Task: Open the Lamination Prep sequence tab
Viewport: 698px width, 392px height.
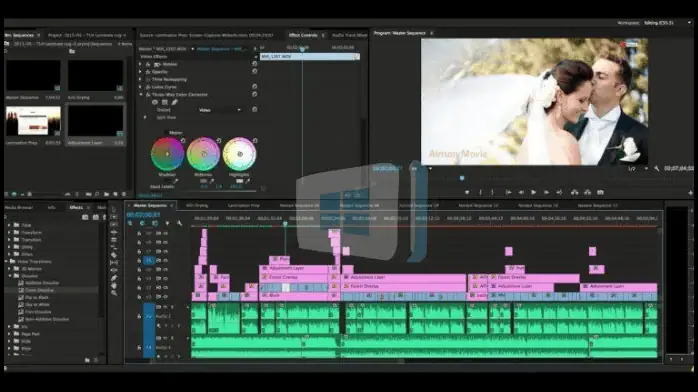Action: [243, 206]
